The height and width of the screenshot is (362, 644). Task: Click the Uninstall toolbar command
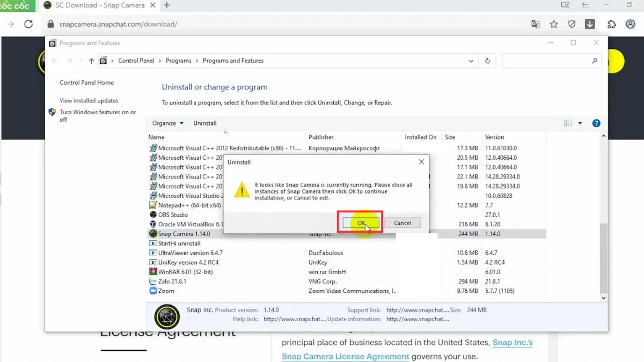tap(204, 123)
